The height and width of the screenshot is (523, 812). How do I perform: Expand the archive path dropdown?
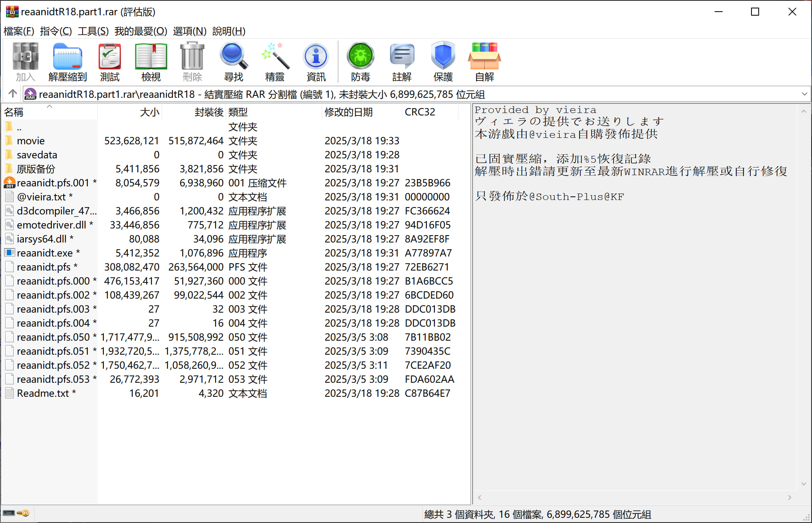click(x=804, y=94)
